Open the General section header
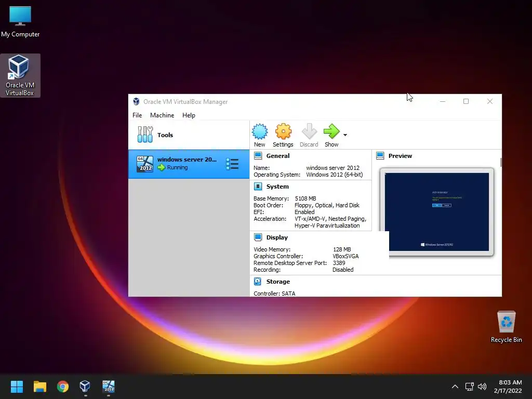The image size is (532, 399). [x=278, y=156]
